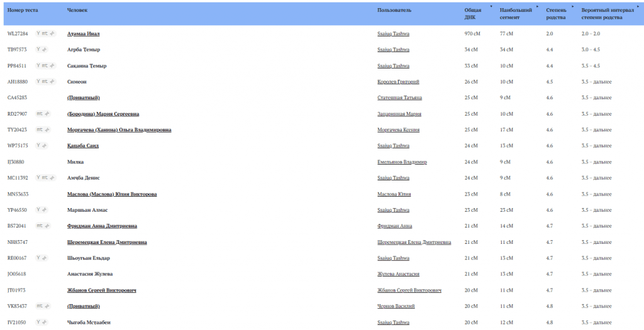Click the test number CA45283

point(18,97)
